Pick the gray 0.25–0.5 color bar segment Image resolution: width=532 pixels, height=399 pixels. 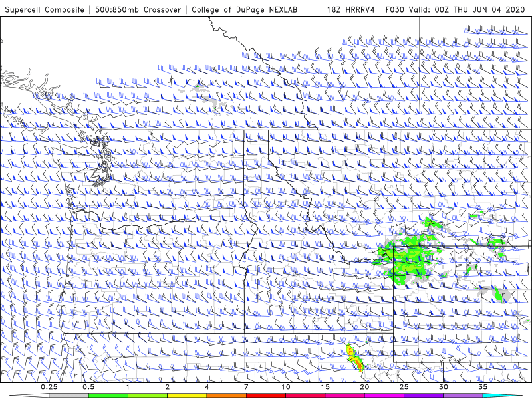(x=68, y=396)
